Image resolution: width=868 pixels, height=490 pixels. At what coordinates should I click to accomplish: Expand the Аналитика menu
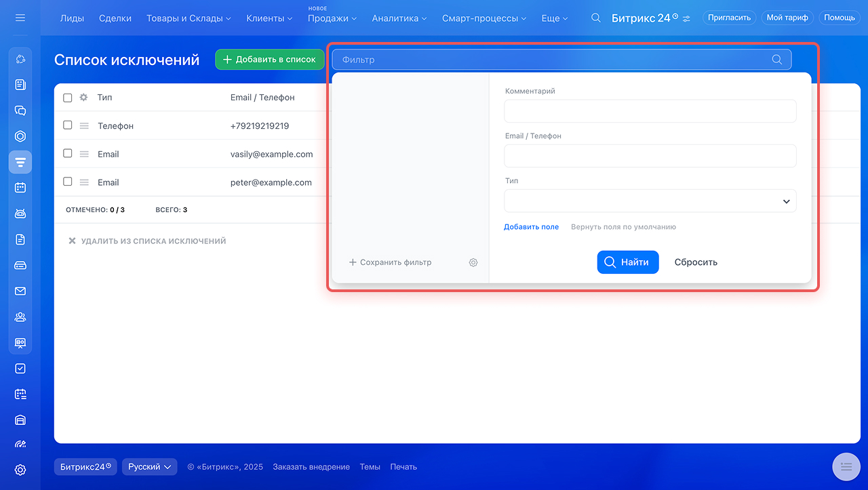click(x=399, y=18)
